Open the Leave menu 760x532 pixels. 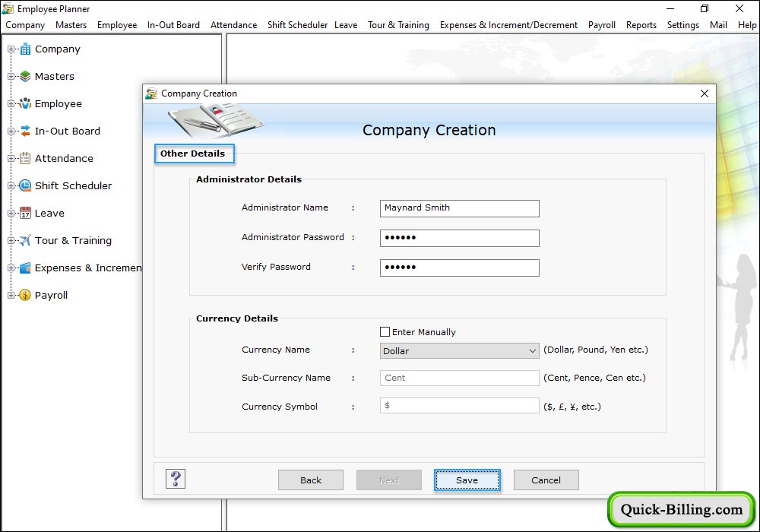(x=346, y=25)
